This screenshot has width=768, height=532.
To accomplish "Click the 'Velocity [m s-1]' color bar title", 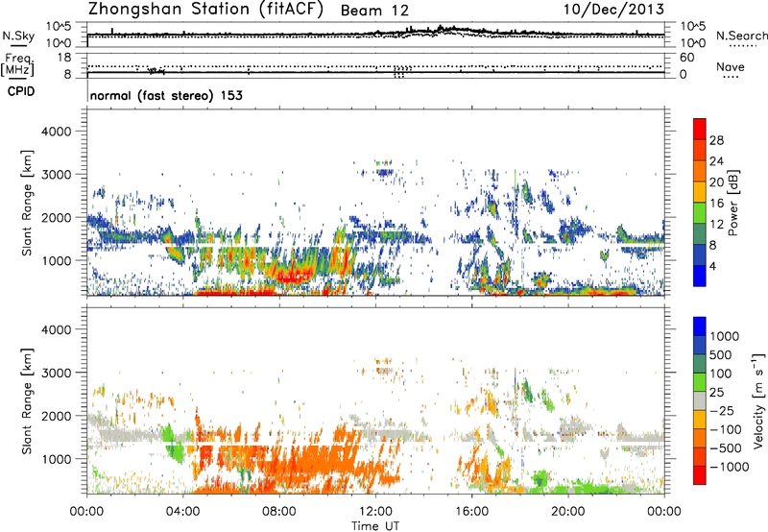I will coord(758,400).
